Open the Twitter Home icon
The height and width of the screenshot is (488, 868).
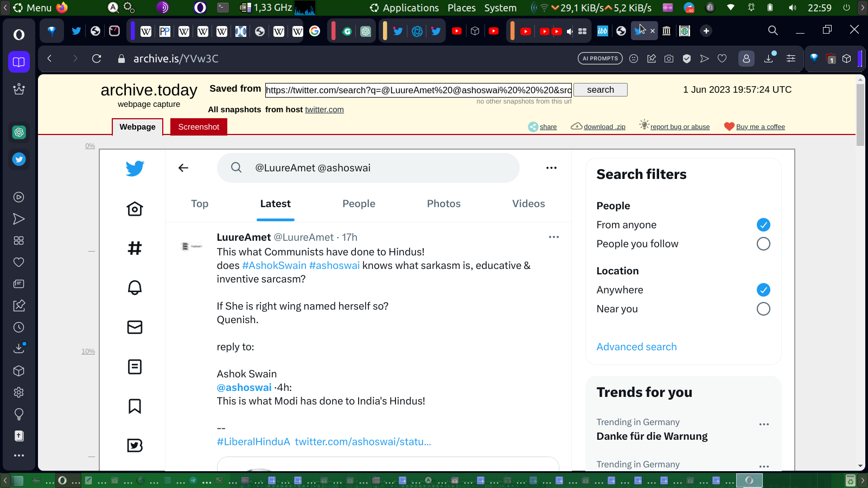tap(135, 209)
